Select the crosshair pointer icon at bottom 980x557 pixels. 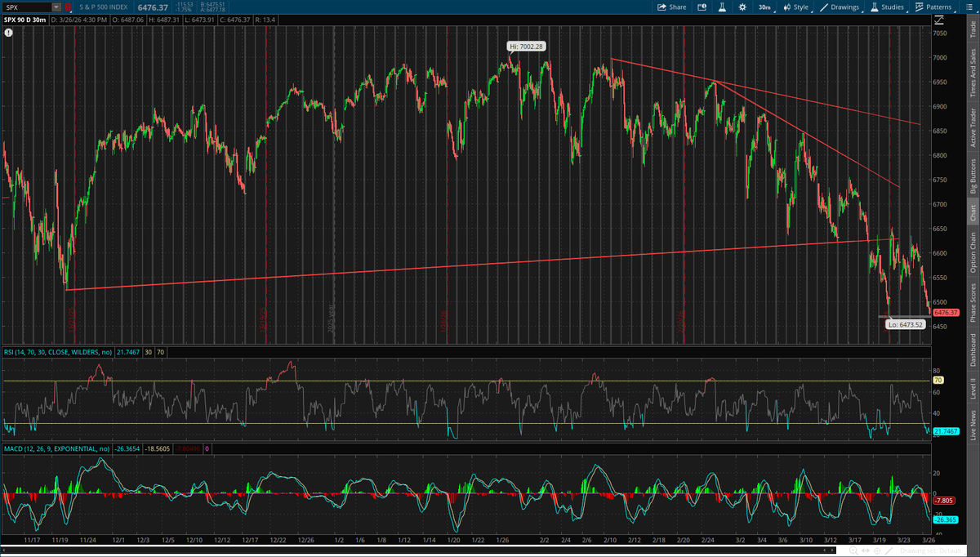pyautogui.click(x=877, y=551)
